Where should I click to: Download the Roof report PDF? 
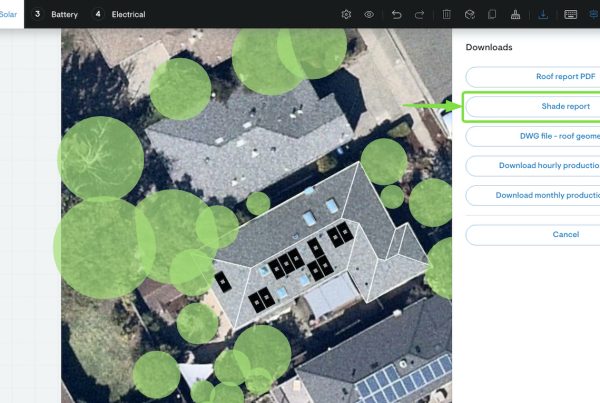pyautogui.click(x=533, y=76)
